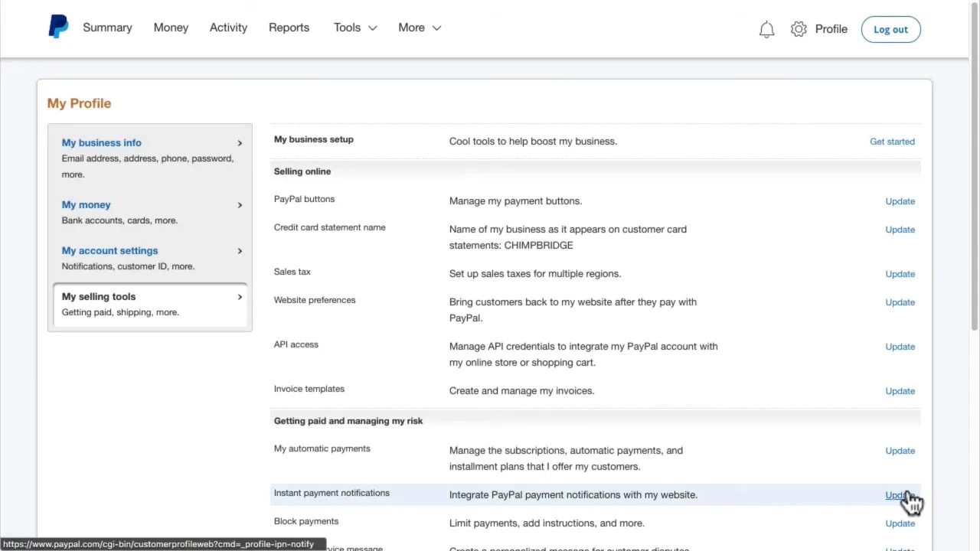Open the Reports page

289,28
